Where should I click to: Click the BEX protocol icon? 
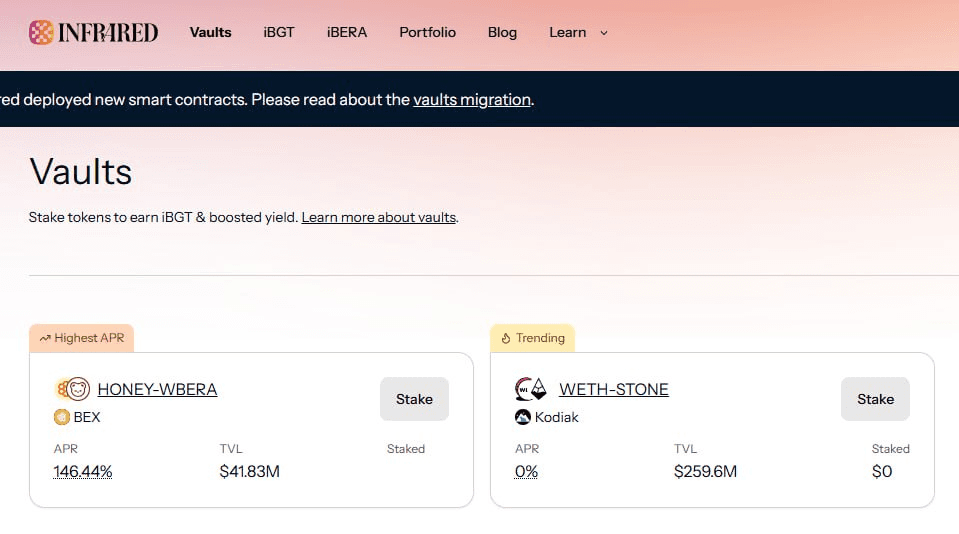[62, 417]
